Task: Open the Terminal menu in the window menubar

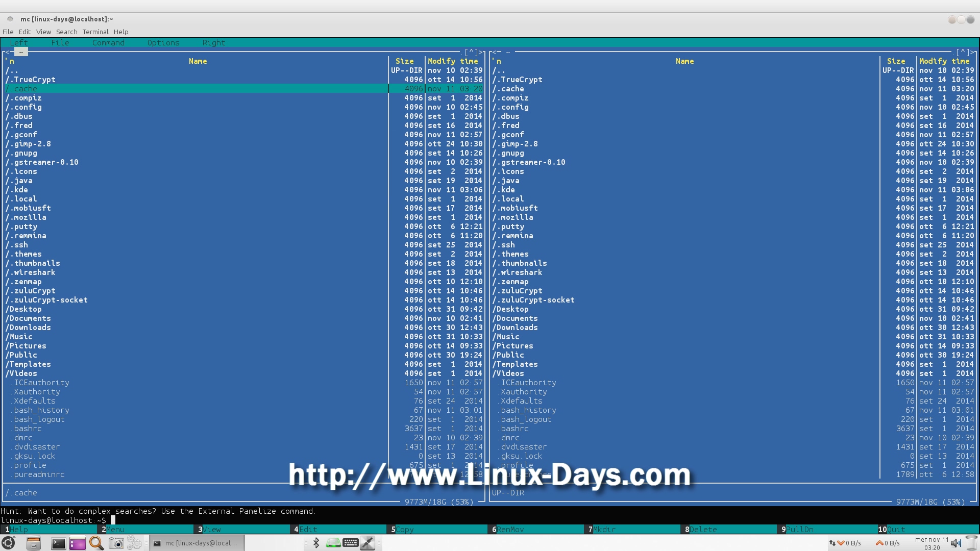Action: (95, 32)
